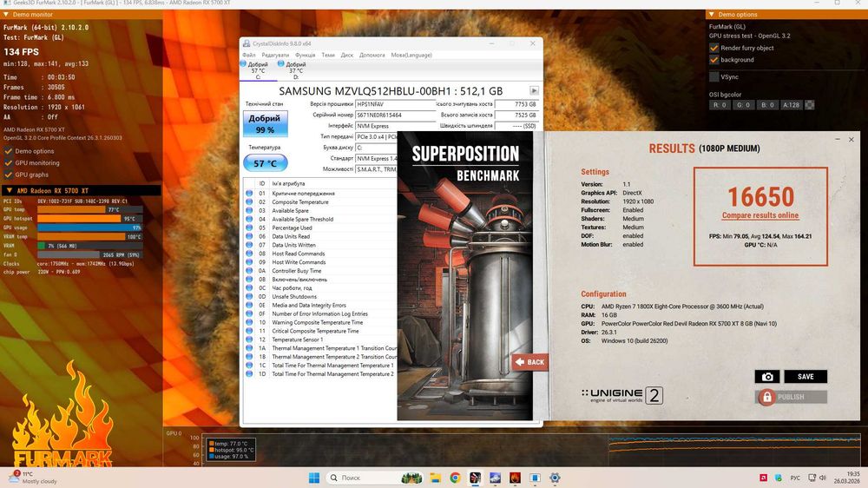Open Windows Start menu
The height and width of the screenshot is (488, 868).
click(x=314, y=478)
